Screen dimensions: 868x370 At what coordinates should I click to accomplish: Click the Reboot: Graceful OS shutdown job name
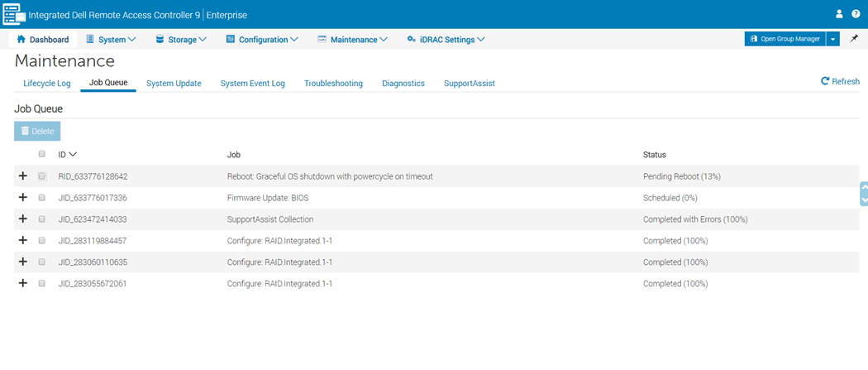[x=330, y=176]
